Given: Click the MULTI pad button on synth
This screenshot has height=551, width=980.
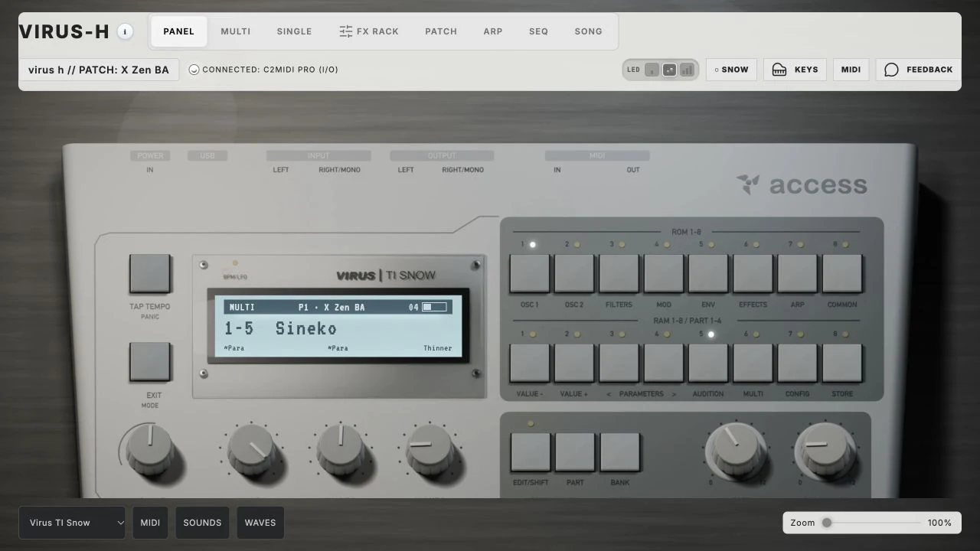Looking at the screenshot, I should (x=753, y=363).
